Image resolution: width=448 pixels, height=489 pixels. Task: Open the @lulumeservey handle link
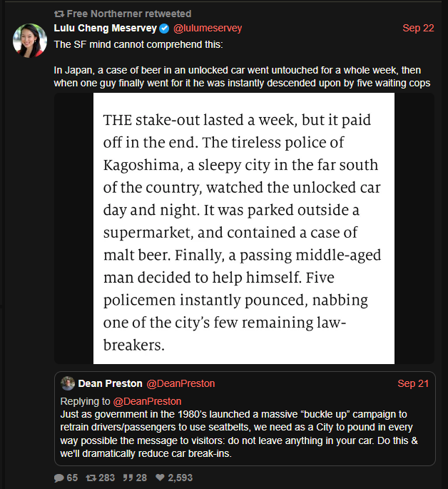point(208,29)
